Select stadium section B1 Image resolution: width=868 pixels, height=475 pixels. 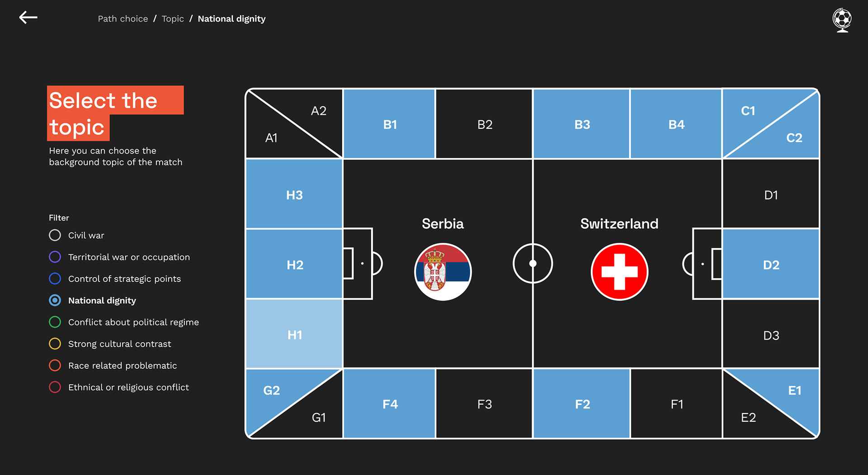[389, 124]
